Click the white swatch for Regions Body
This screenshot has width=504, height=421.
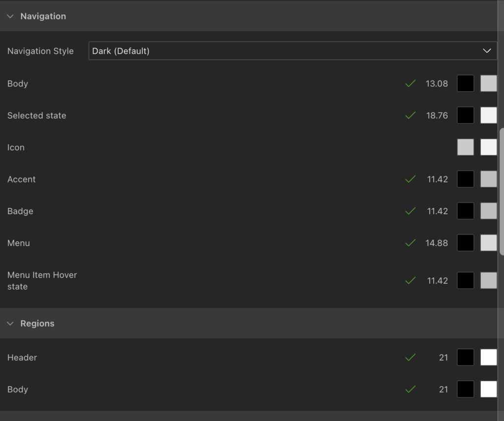click(x=488, y=390)
